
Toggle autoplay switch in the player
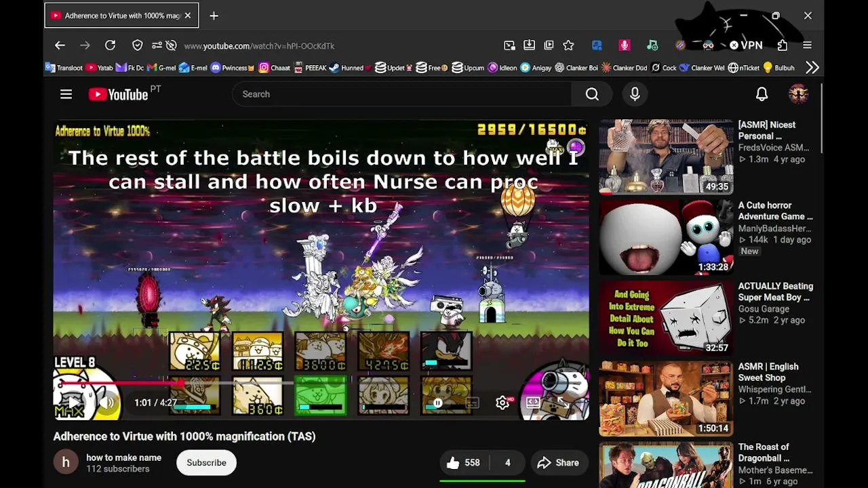click(438, 403)
